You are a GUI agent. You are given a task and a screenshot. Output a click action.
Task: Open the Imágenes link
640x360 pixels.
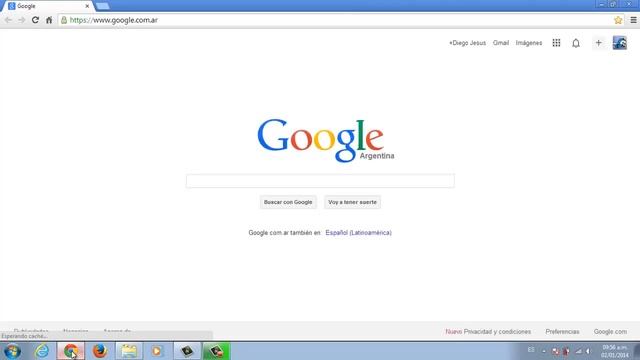[529, 43]
